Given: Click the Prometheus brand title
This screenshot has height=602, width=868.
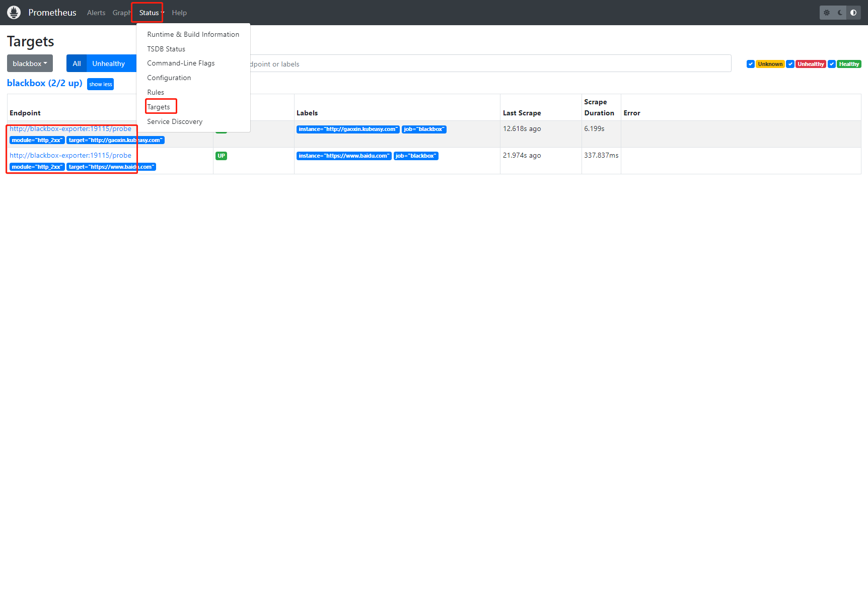Looking at the screenshot, I should pos(52,13).
